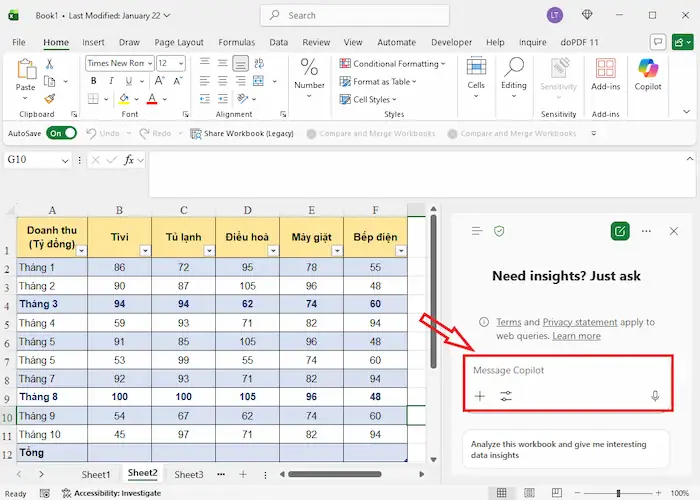Open the Formulas ribbon tab
This screenshot has height=500, width=700.
point(236,43)
